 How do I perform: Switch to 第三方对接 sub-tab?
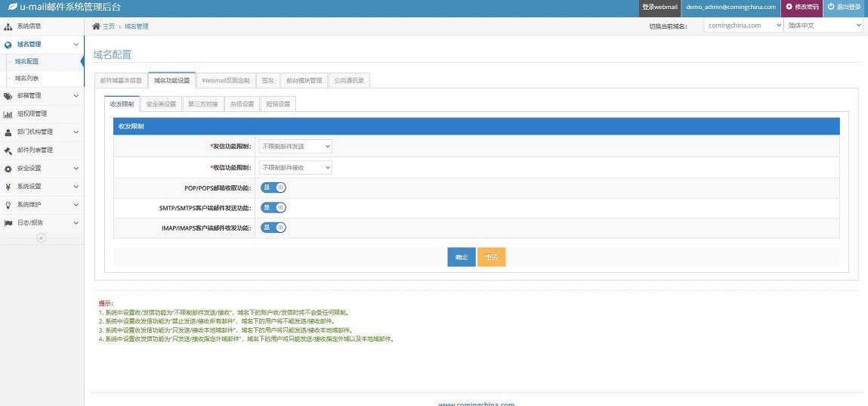pyautogui.click(x=202, y=104)
